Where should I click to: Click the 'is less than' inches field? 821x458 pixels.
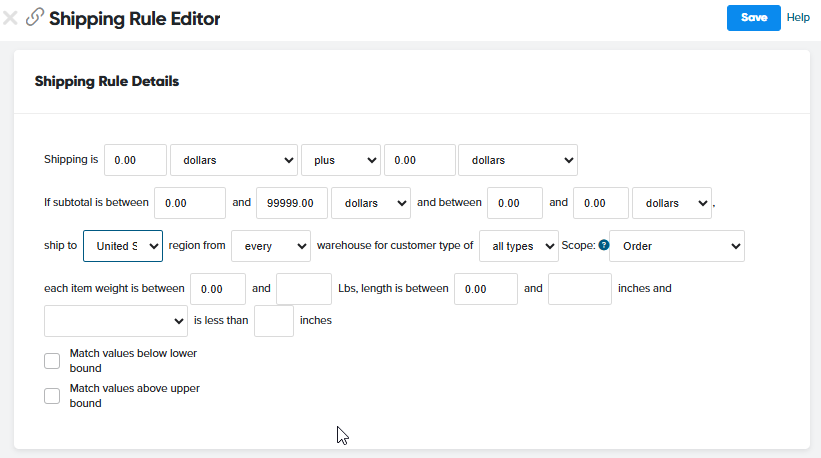point(274,321)
